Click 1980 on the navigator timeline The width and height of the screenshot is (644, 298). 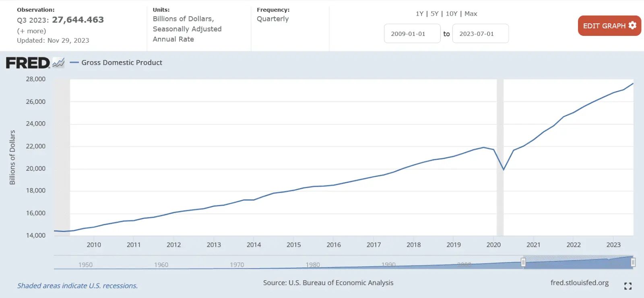pos(313,265)
